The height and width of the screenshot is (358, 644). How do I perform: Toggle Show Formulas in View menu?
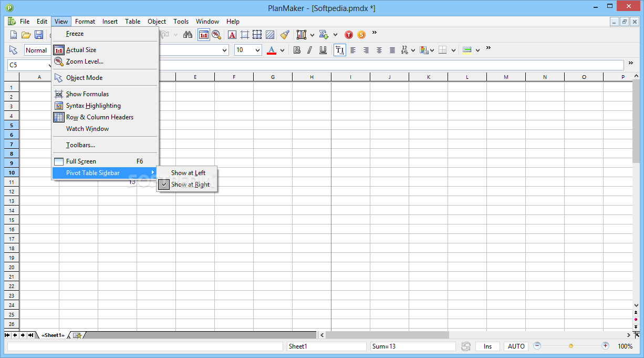(105, 94)
